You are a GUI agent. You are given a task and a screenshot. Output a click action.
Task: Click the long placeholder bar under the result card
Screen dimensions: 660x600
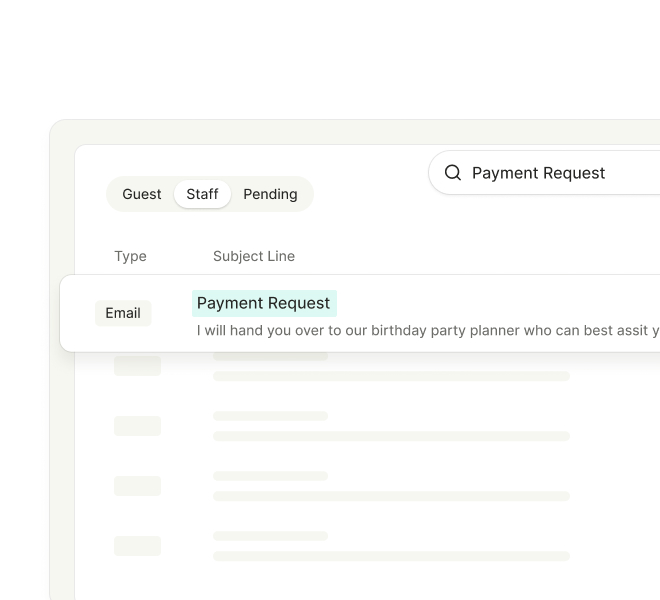[x=391, y=376]
